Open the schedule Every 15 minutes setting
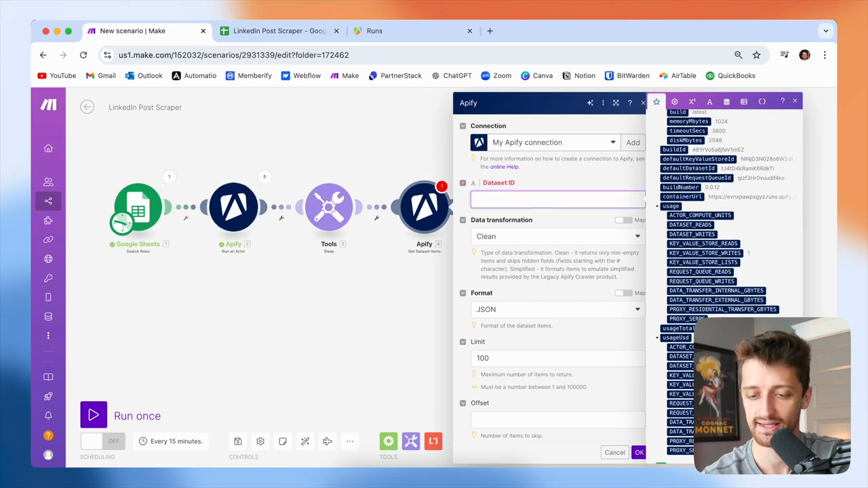This screenshot has height=488, width=868. (170, 441)
